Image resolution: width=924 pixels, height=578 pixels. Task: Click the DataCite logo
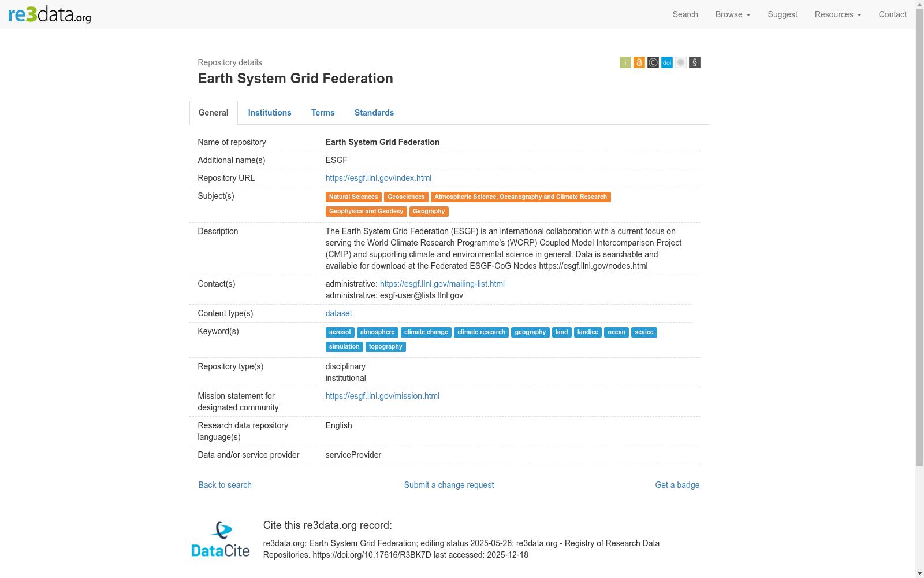(221, 540)
